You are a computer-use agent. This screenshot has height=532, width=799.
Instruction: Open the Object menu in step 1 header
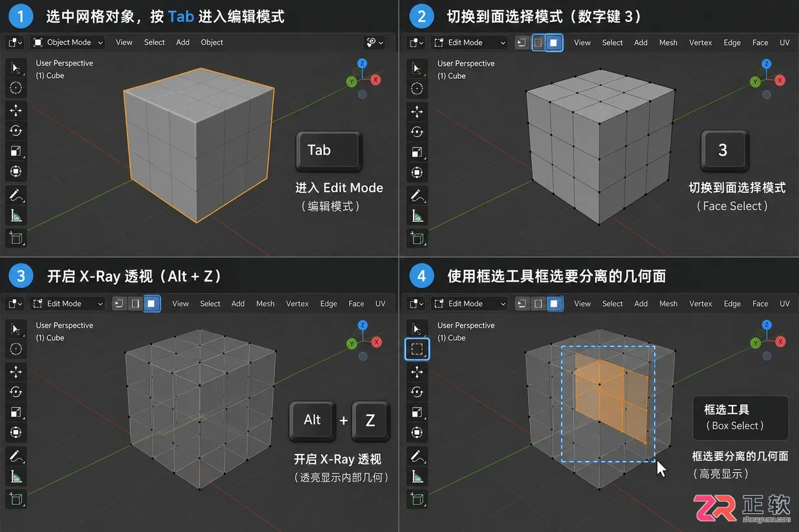pos(212,42)
